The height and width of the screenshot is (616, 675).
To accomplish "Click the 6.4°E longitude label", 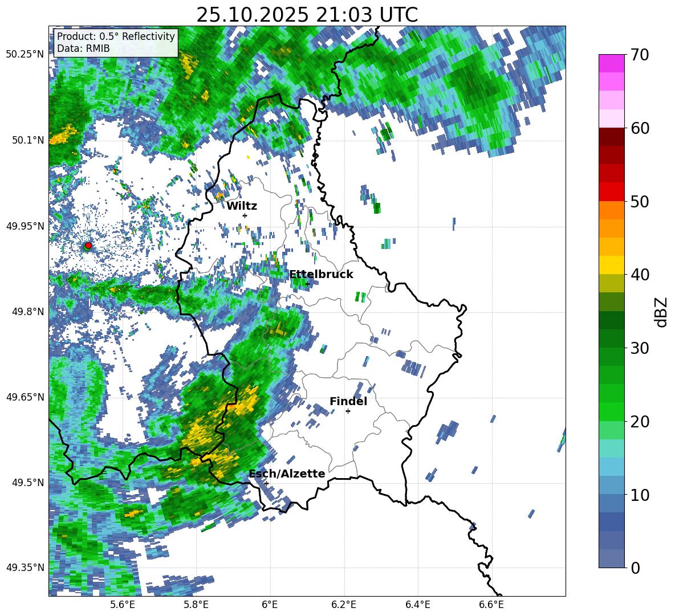I will [417, 605].
